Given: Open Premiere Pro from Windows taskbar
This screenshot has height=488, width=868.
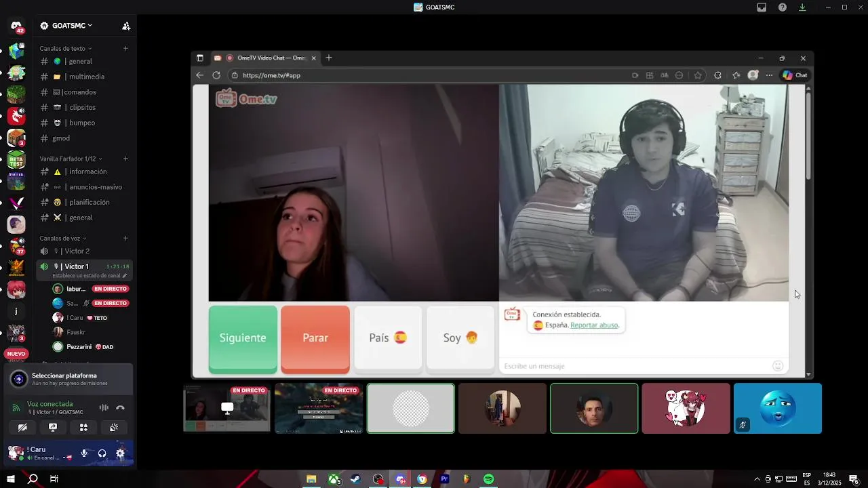Looking at the screenshot, I should [x=445, y=479].
